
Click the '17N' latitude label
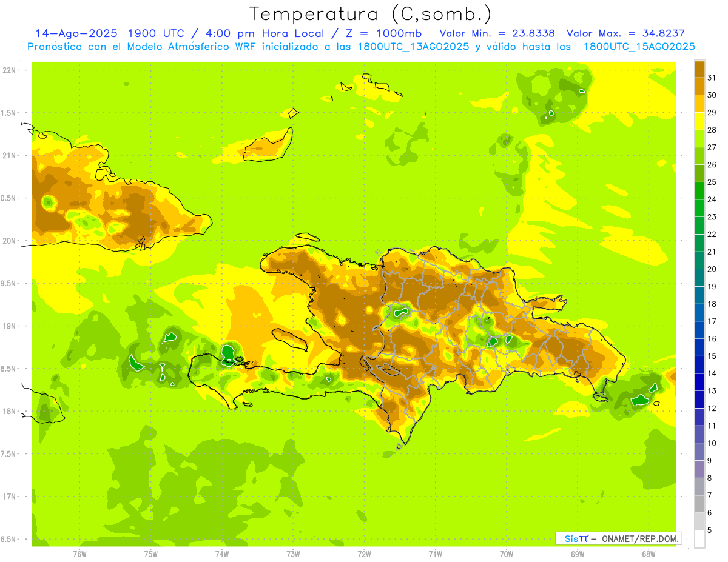point(9,497)
